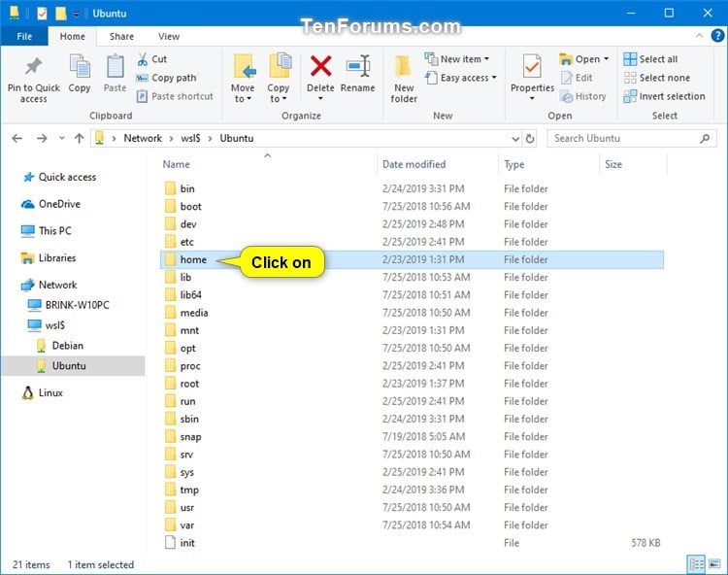Click the Edit ribbon button
Viewport: 728px width, 575px height.
[x=577, y=78]
